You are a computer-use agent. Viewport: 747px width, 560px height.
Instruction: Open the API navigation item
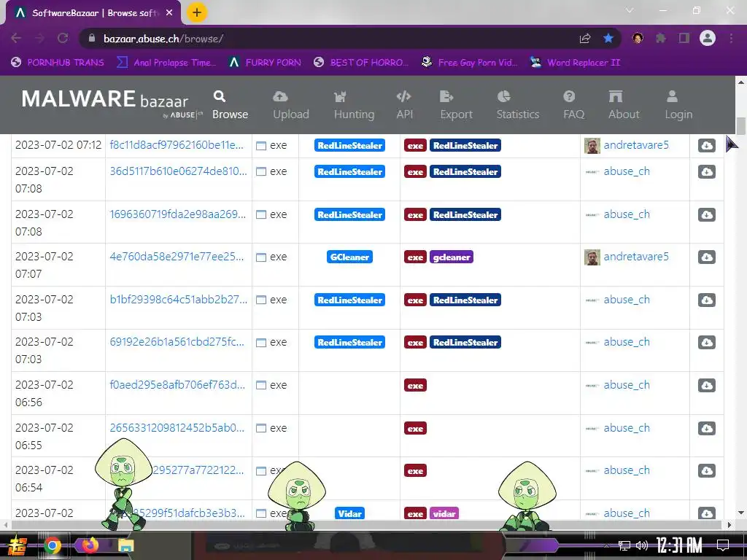404,105
